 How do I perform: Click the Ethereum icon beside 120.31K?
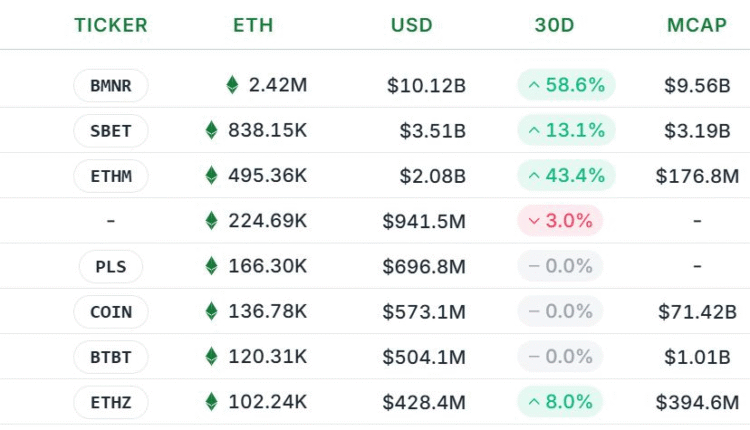point(211,356)
